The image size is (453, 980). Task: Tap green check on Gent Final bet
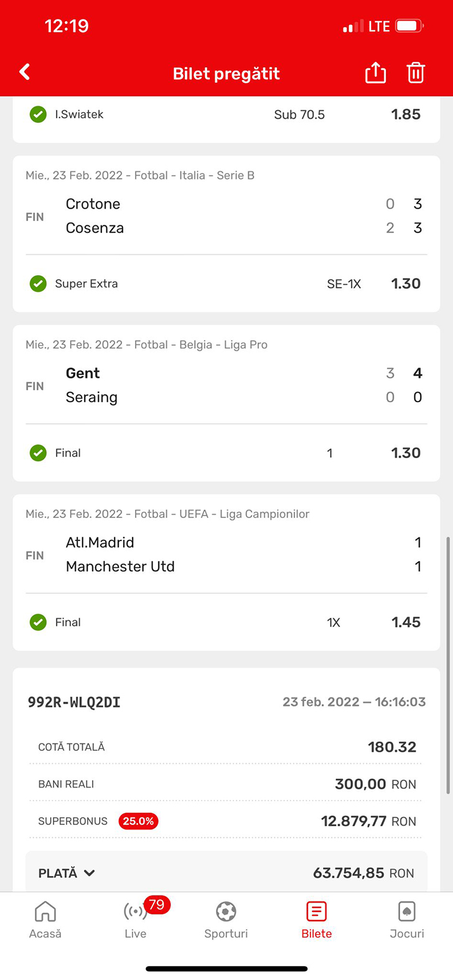[x=38, y=453]
